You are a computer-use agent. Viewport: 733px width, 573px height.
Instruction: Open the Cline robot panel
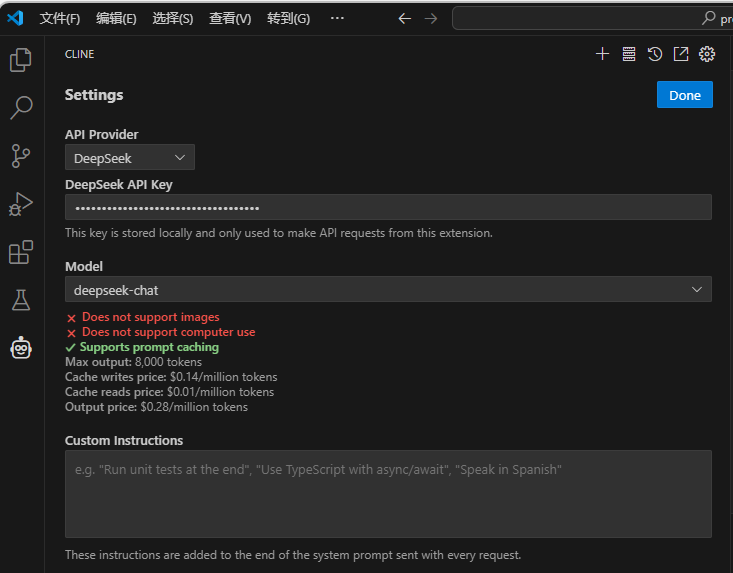point(21,348)
